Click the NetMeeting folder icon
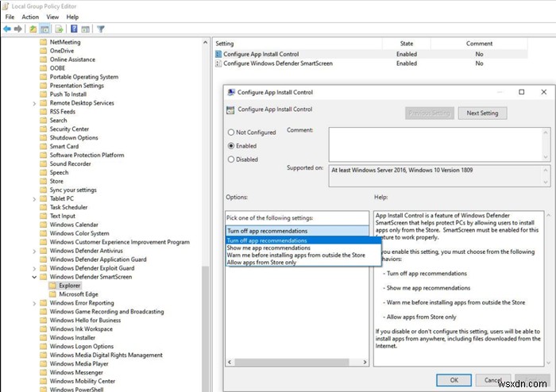Viewport: 556px width, 392px height. tap(43, 42)
